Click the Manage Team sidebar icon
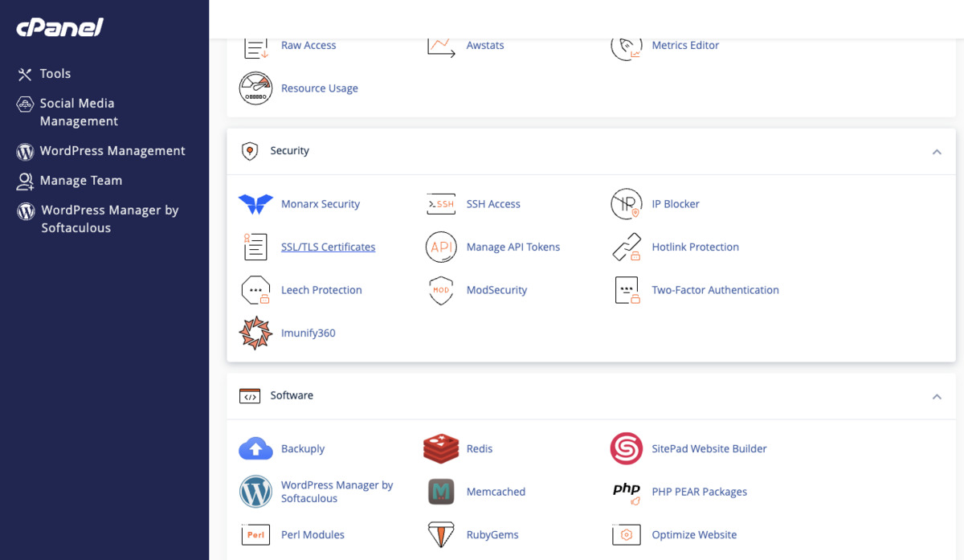 25,181
